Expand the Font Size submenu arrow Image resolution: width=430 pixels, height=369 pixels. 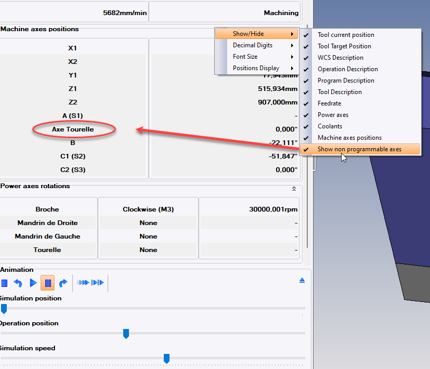click(x=292, y=57)
